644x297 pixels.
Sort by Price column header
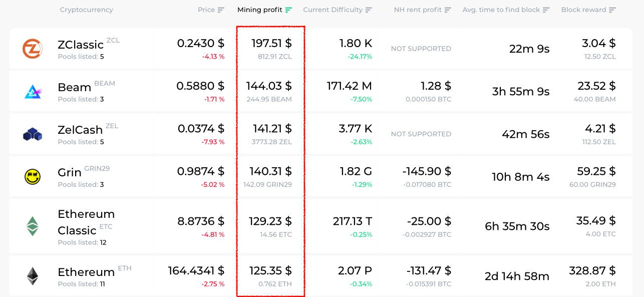[x=206, y=10]
